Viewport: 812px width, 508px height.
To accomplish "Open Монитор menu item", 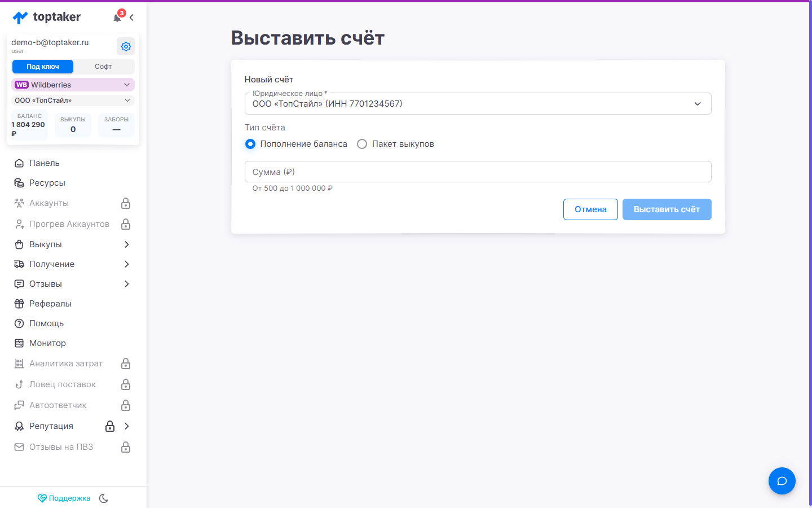I will point(73,343).
